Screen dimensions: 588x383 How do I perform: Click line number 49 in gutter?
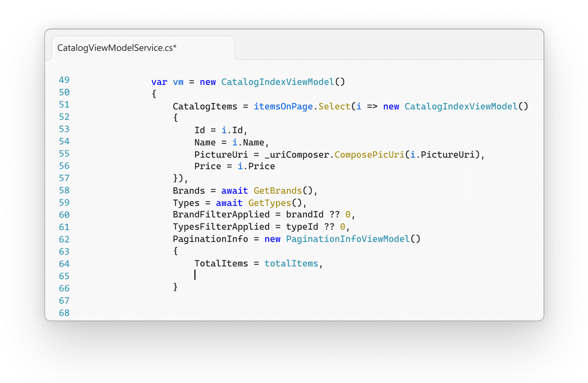pyautogui.click(x=64, y=80)
